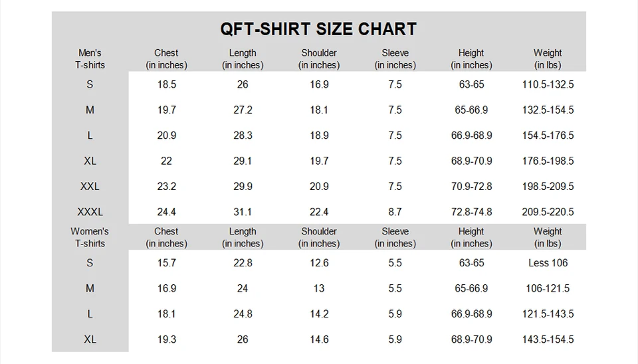Select women's S chest value 15.7

[x=166, y=263]
